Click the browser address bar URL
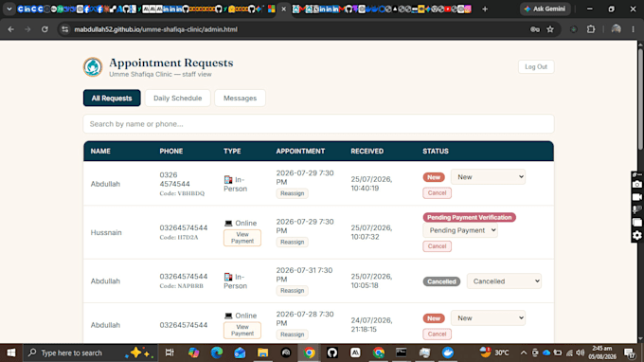This screenshot has height=362, width=644. [x=155, y=29]
